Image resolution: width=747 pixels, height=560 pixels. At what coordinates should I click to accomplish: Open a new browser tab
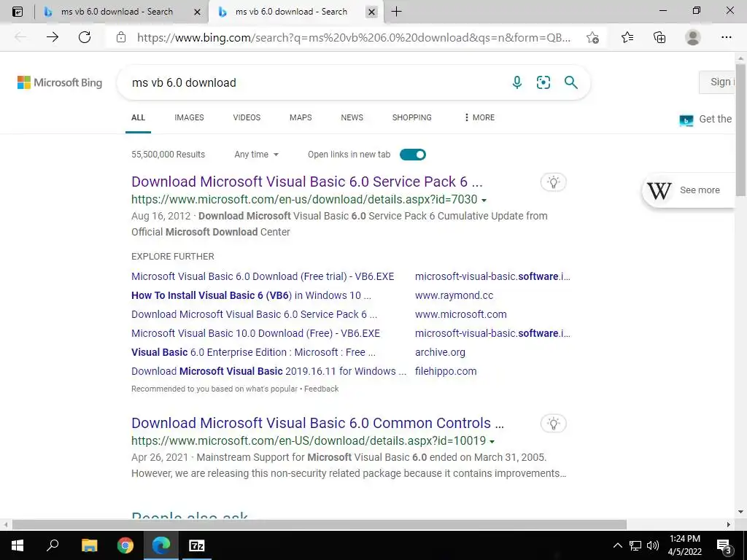pos(396,12)
